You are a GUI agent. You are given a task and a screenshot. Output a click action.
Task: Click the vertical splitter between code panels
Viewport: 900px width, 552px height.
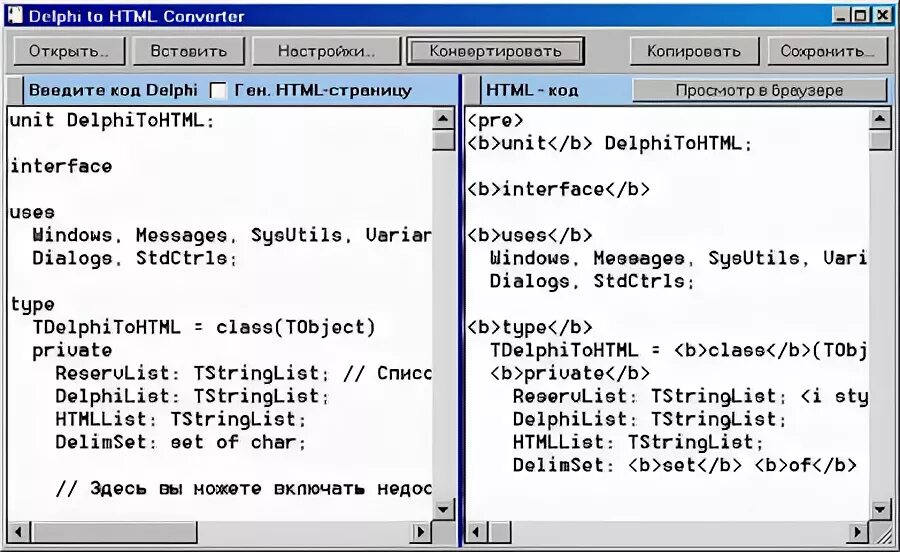pyautogui.click(x=460, y=310)
